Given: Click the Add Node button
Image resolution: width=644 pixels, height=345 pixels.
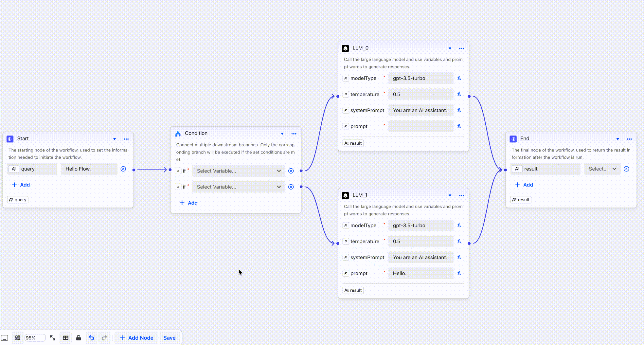Looking at the screenshot, I should [136, 338].
